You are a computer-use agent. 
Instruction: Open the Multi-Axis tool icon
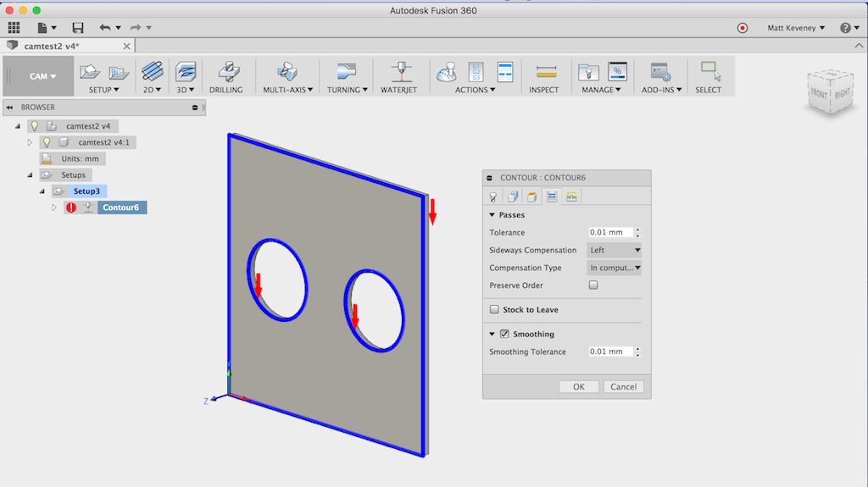pos(287,71)
